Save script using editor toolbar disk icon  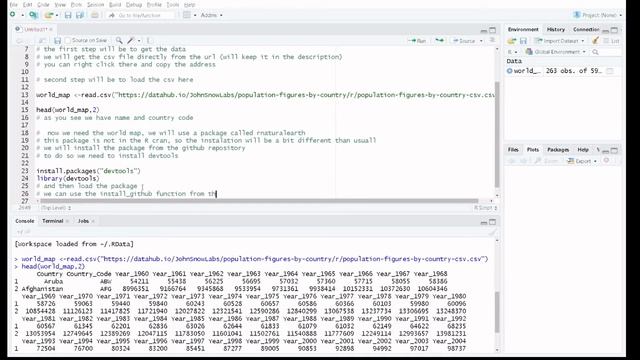(x=57, y=40)
